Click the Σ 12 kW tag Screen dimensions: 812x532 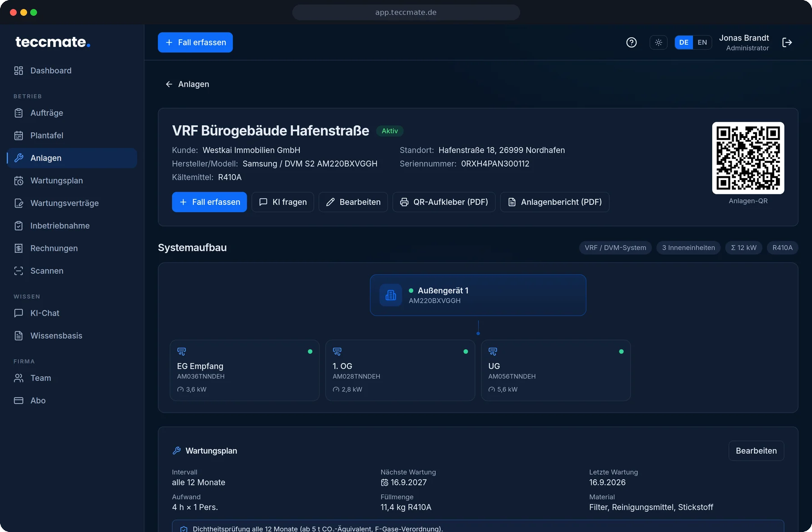(743, 248)
